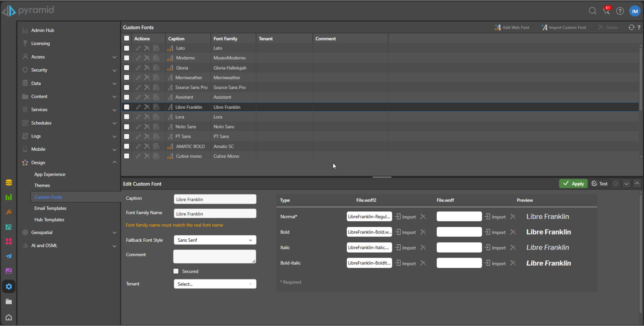Open Themes under Design
This screenshot has height=326, width=644.
pyautogui.click(x=42, y=185)
